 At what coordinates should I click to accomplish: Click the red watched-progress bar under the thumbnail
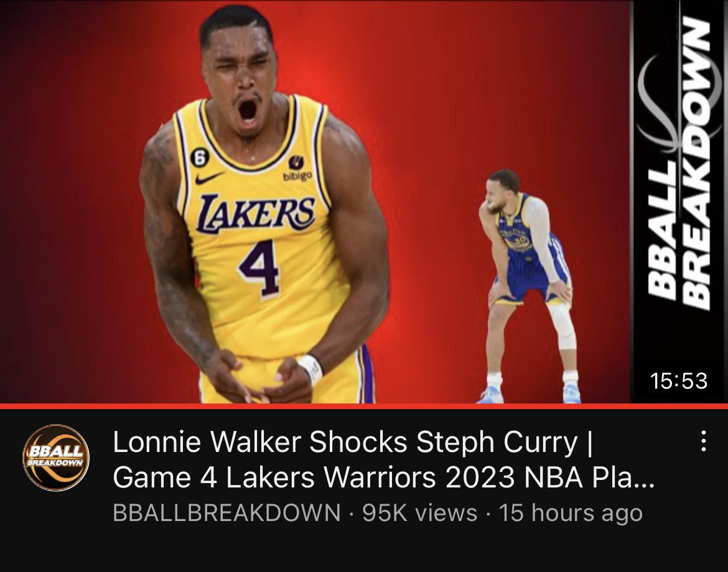(364, 407)
